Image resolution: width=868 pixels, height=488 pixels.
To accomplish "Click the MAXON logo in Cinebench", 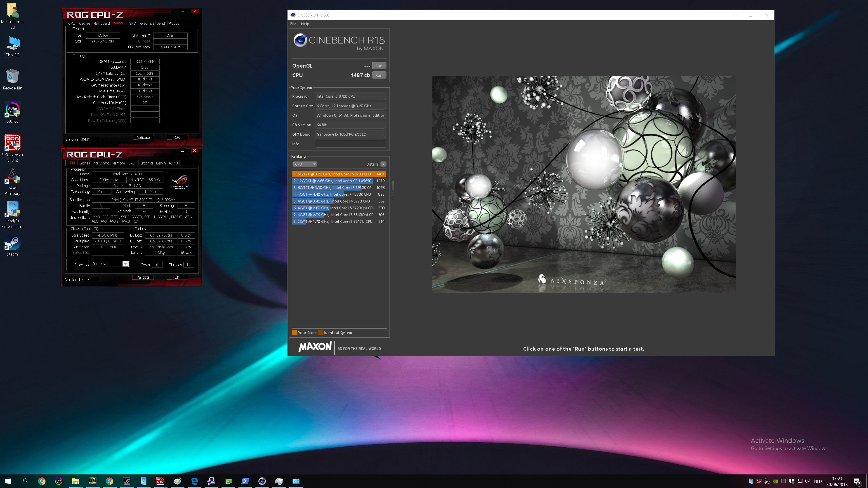I will [x=315, y=347].
